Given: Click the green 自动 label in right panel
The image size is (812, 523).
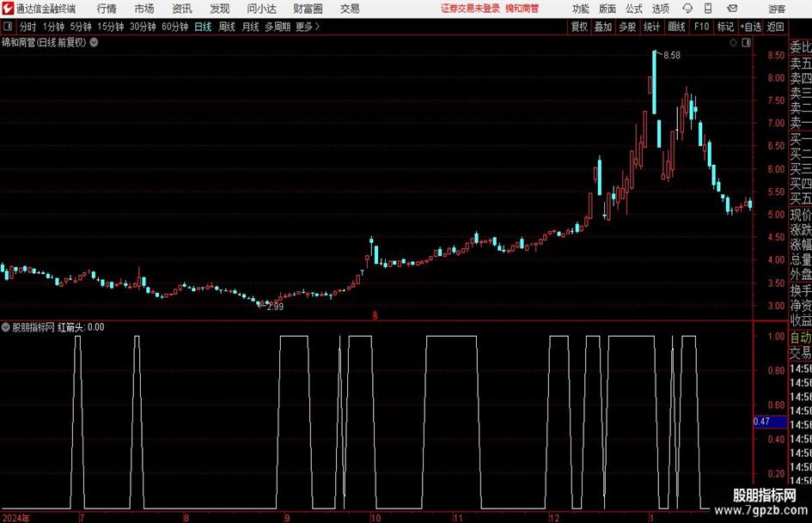Looking at the screenshot, I should click(801, 338).
